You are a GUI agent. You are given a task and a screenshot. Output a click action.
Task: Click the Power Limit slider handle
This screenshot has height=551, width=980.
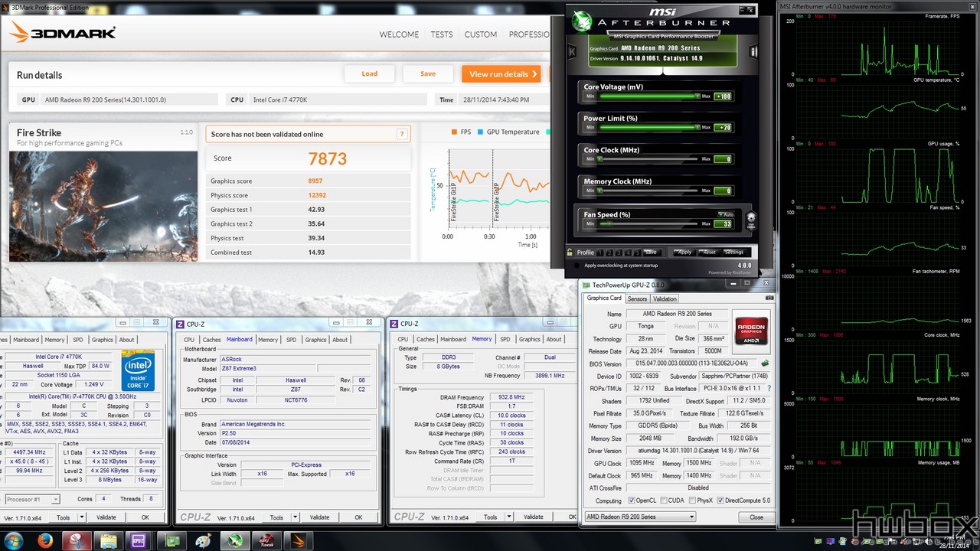697,128
